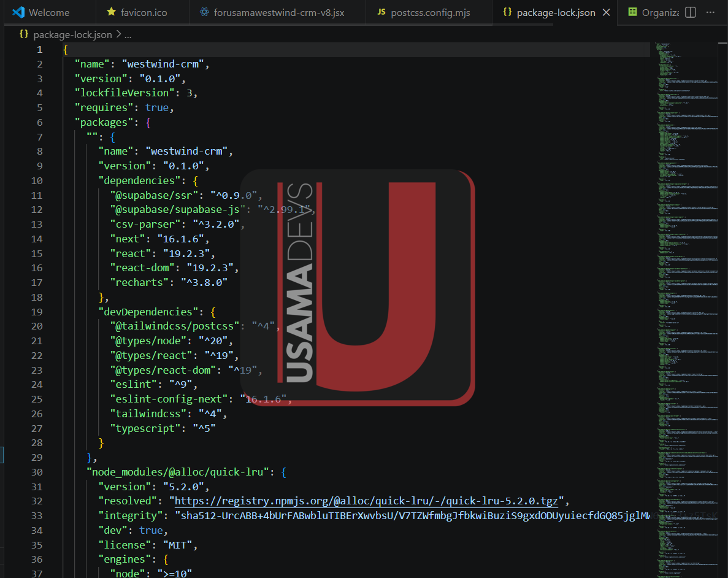Switch to postcss.config.mjs tab
The width and height of the screenshot is (728, 578).
click(429, 12)
